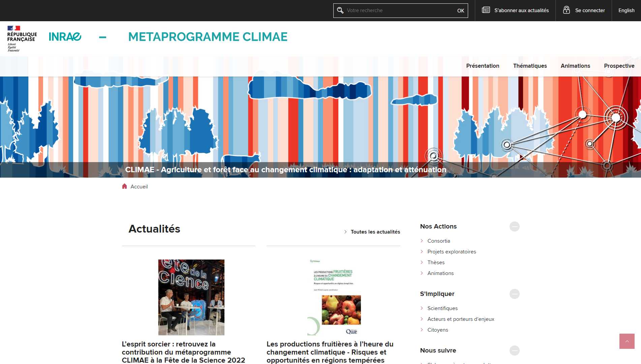Open the Thèses link
The width and height of the screenshot is (641, 364).
pyautogui.click(x=436, y=263)
